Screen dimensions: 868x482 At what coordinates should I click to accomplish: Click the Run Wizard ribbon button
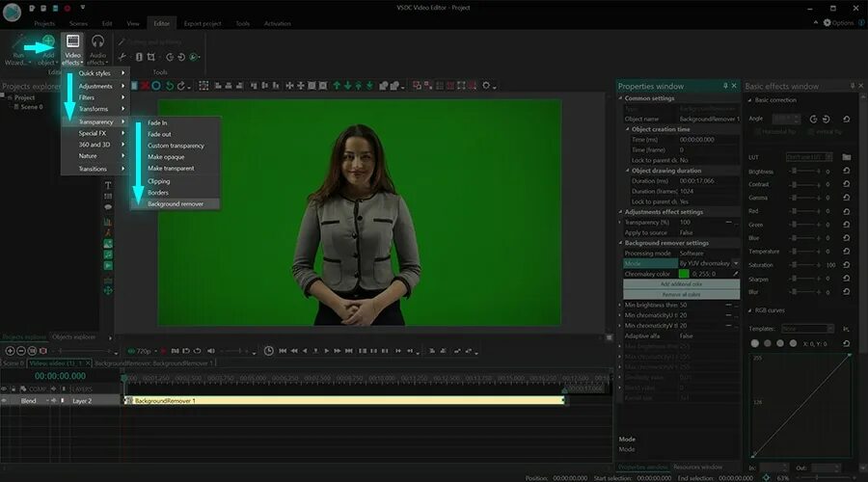[17, 50]
